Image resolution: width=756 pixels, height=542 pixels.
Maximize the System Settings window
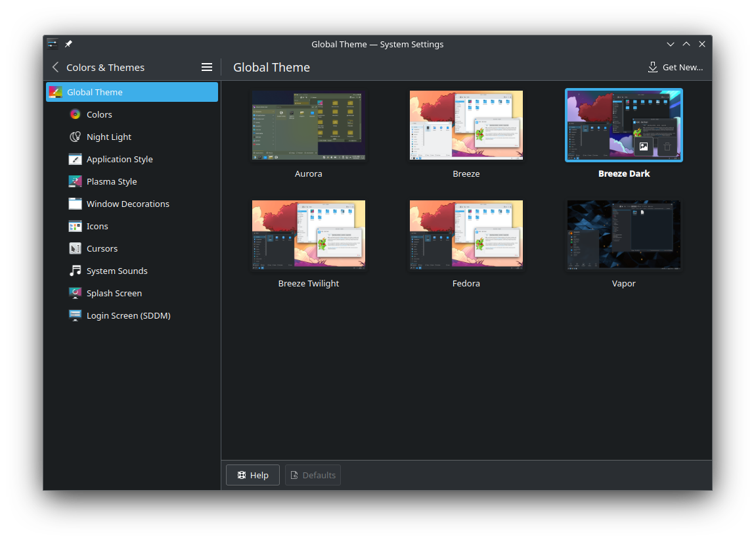[686, 44]
